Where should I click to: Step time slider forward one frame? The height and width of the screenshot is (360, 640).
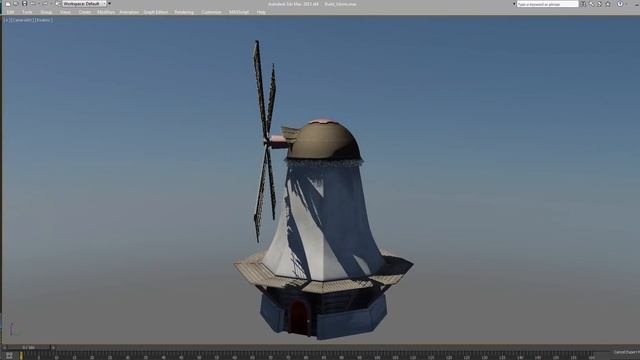[53, 348]
